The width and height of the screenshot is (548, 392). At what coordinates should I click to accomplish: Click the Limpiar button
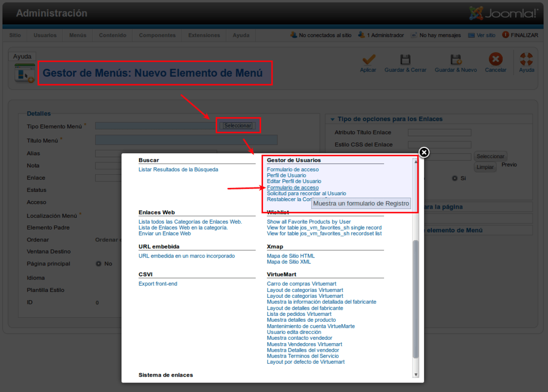pyautogui.click(x=485, y=167)
